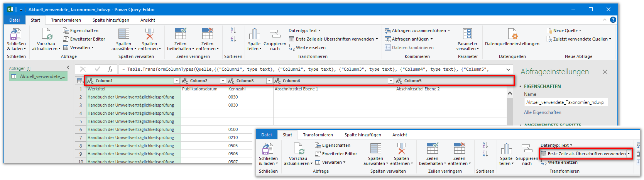Open the Column4 filter dropdown arrow
The width and height of the screenshot is (644, 180).
coord(390,81)
